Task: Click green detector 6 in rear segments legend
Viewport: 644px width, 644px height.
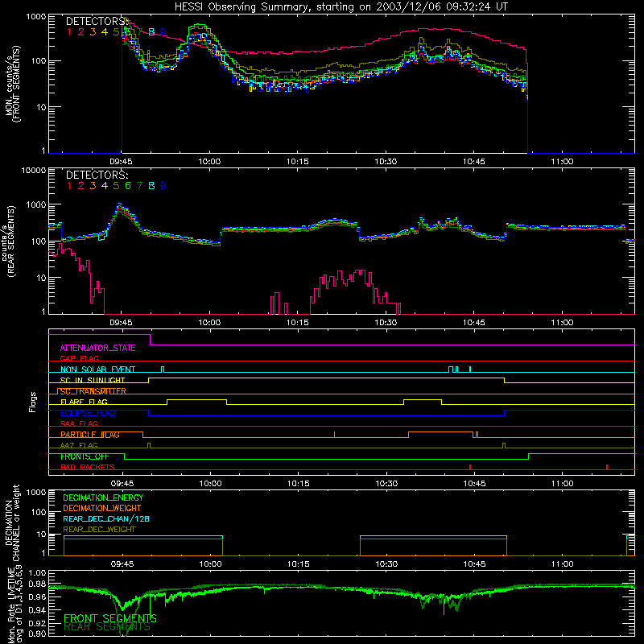Action: pyautogui.click(x=128, y=186)
